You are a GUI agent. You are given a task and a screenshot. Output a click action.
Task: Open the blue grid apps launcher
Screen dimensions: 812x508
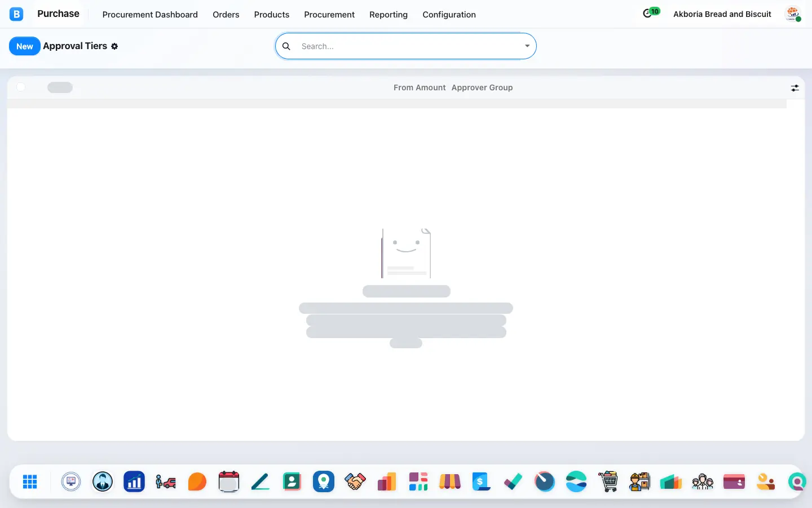click(x=30, y=481)
